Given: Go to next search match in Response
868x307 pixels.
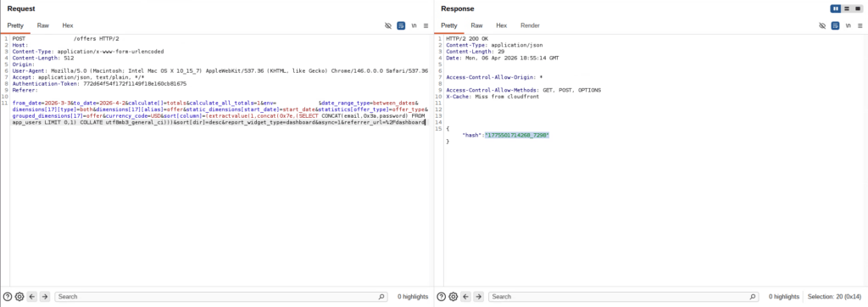Looking at the screenshot, I should click(x=479, y=297).
